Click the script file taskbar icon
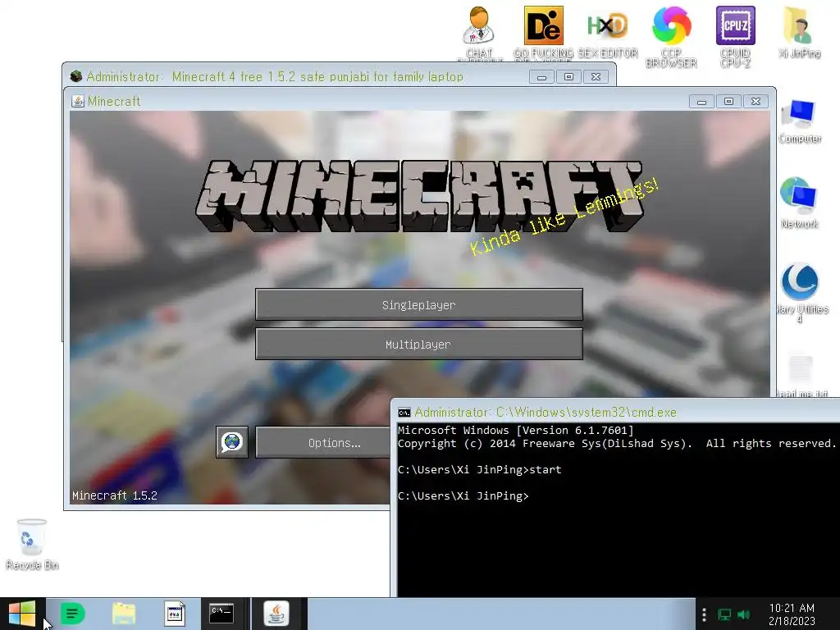840x630 pixels. point(174,614)
